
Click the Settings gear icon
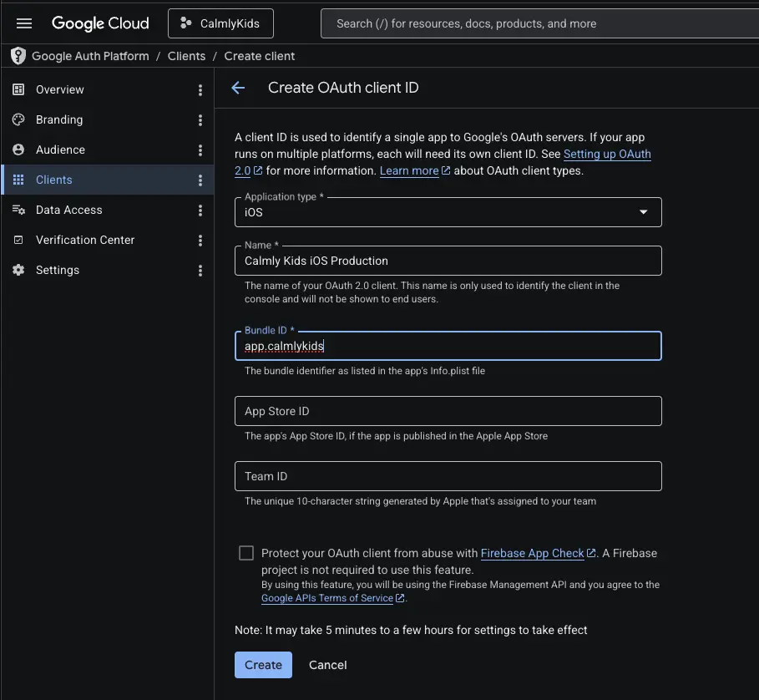pos(18,270)
